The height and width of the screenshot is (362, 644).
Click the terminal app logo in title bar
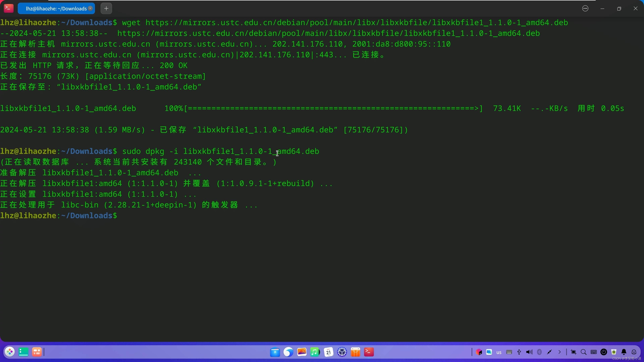[x=9, y=8]
